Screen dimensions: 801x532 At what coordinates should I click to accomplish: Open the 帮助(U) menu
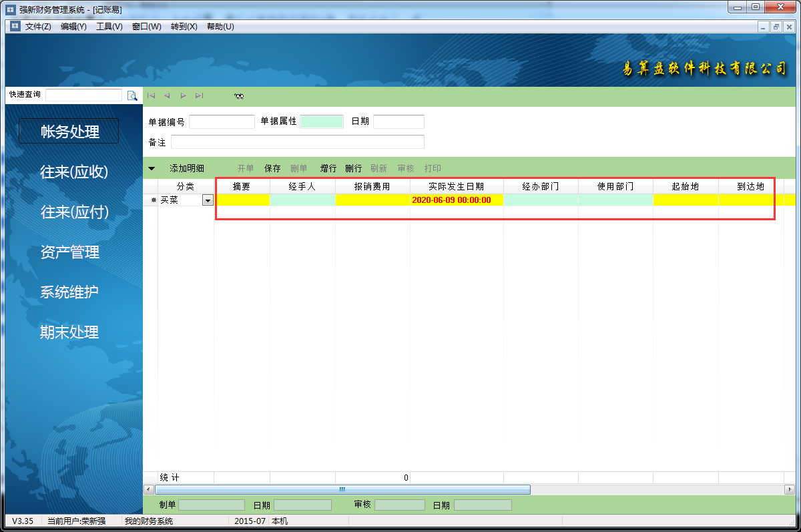click(220, 27)
